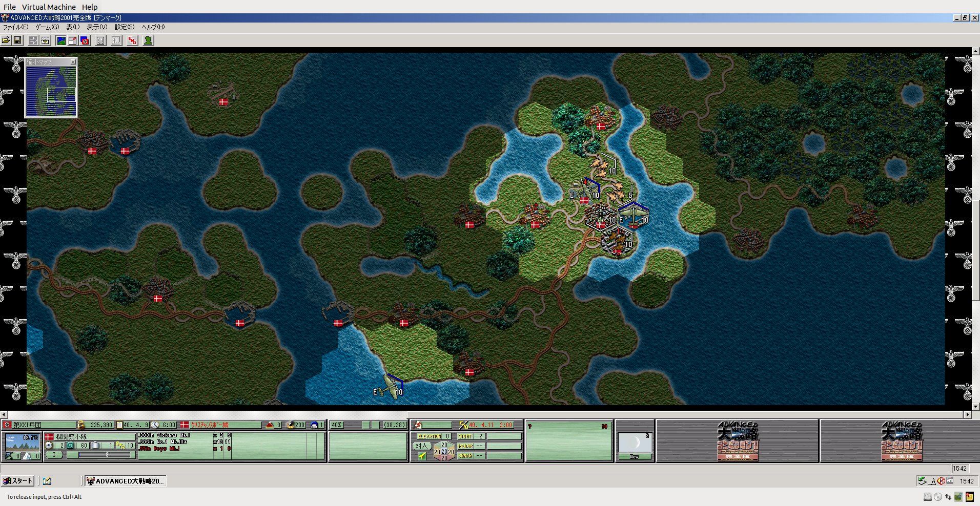Click the calendar date icon

[x=119, y=425]
